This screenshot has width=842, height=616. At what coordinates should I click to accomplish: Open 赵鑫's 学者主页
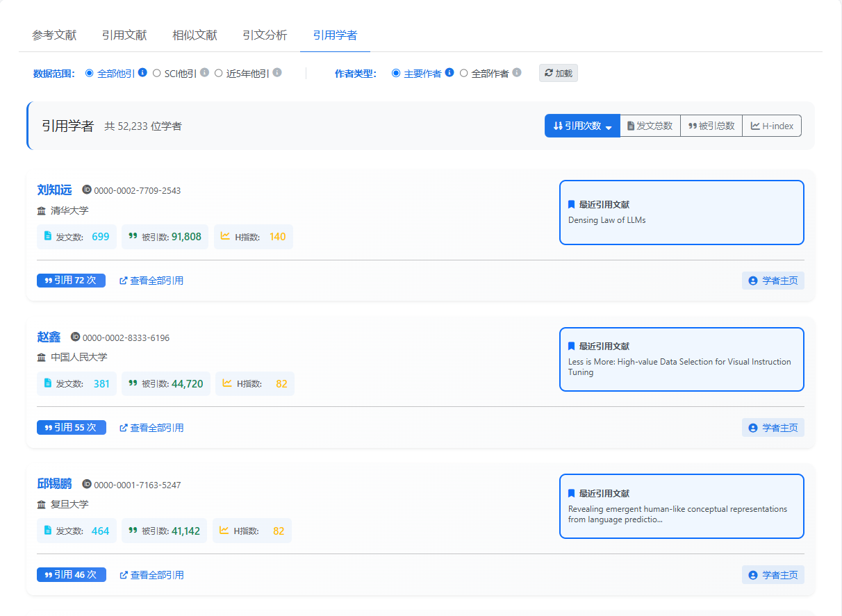[773, 427]
